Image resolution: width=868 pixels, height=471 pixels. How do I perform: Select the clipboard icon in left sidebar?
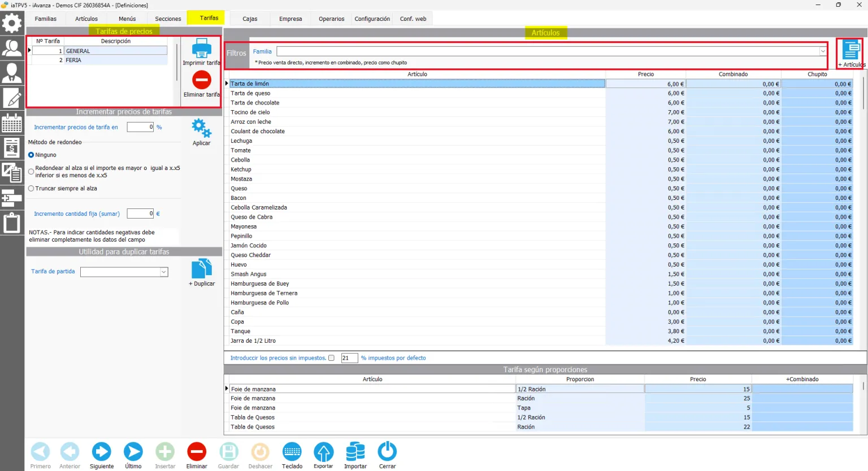click(12, 223)
